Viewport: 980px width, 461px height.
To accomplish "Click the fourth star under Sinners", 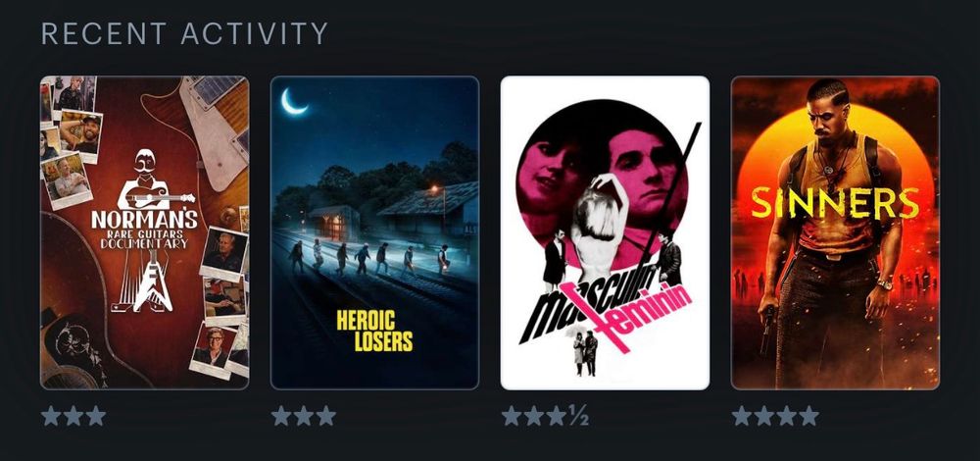I will tap(808, 415).
